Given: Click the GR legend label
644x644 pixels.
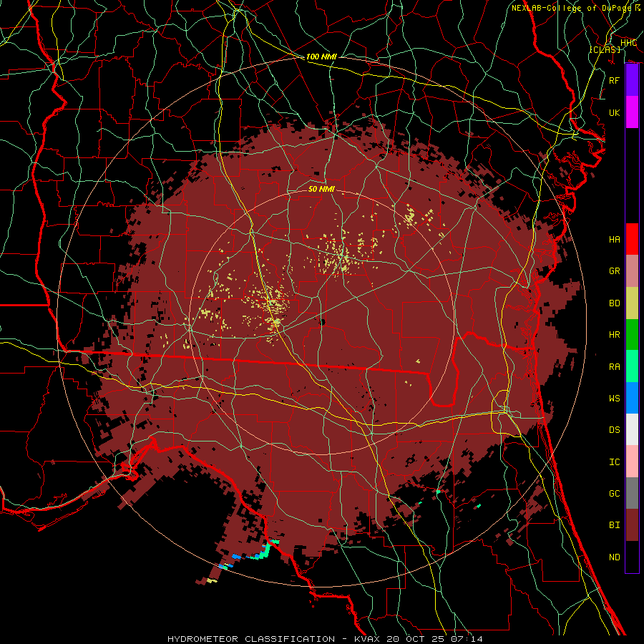Looking at the screenshot, I should click(x=615, y=271).
